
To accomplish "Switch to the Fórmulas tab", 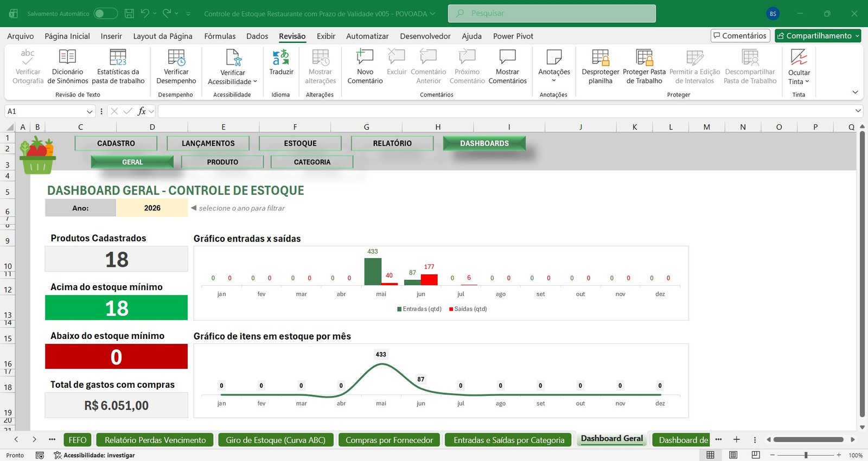I will [220, 36].
